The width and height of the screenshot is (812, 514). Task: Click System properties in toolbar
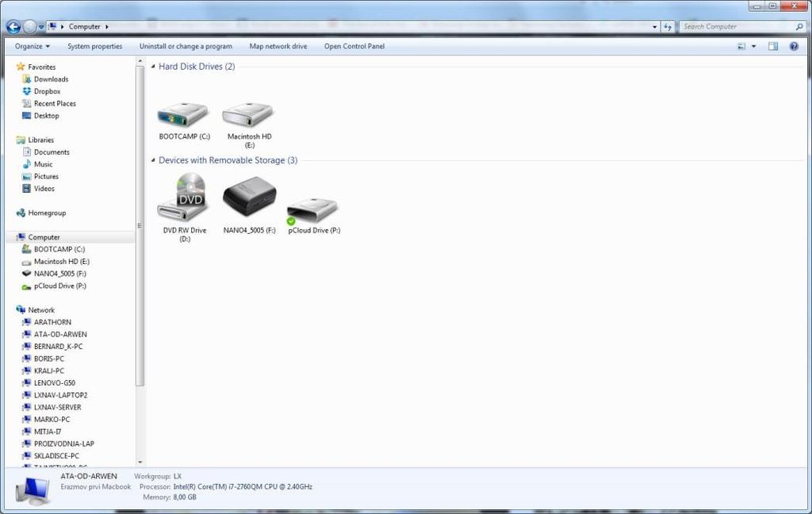pos(95,46)
